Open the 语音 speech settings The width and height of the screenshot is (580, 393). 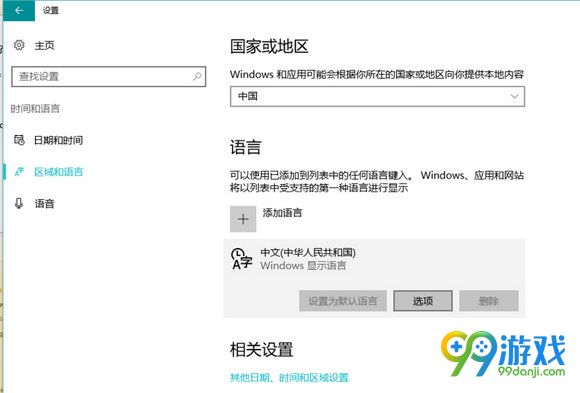click(x=44, y=204)
